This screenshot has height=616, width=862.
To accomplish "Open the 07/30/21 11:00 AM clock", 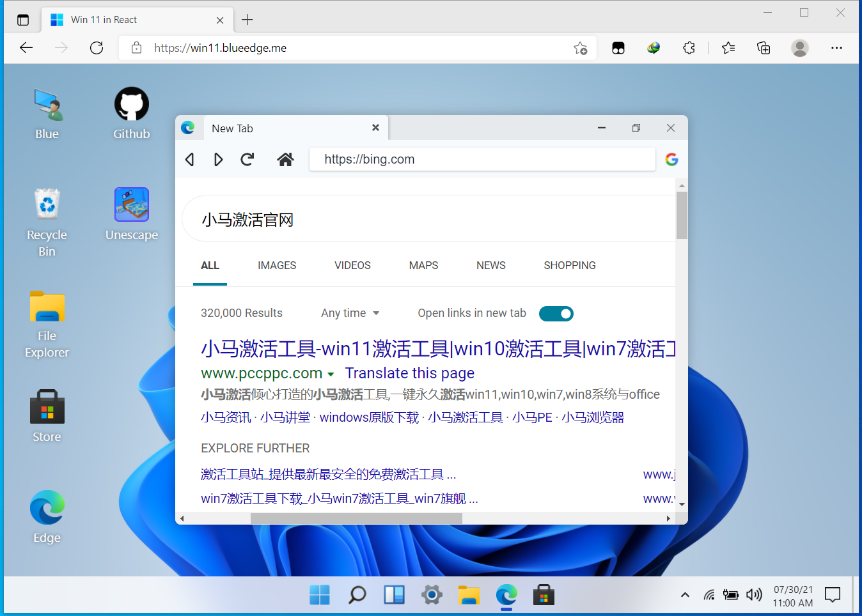I will click(793, 596).
